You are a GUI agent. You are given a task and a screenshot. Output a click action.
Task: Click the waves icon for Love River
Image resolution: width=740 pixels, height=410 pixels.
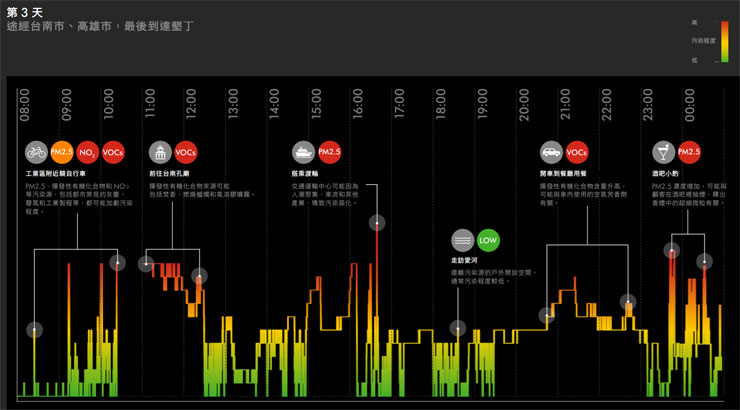(462, 241)
